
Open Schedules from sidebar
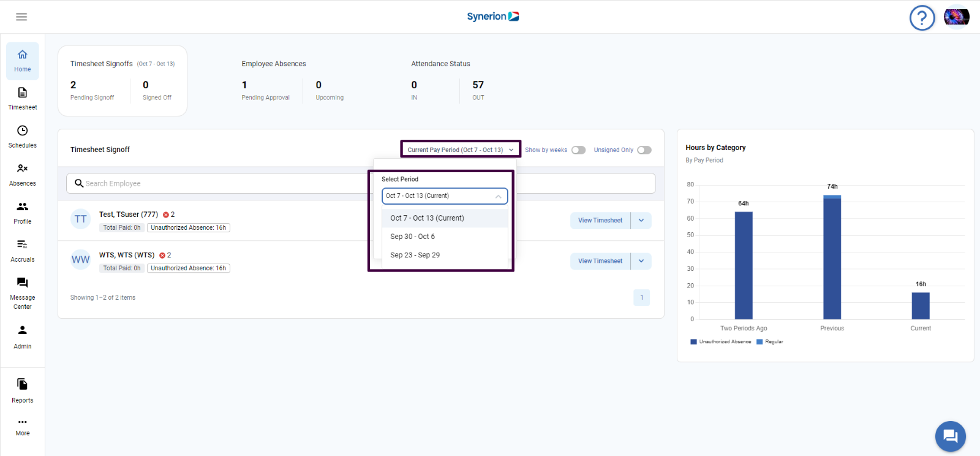click(23, 137)
